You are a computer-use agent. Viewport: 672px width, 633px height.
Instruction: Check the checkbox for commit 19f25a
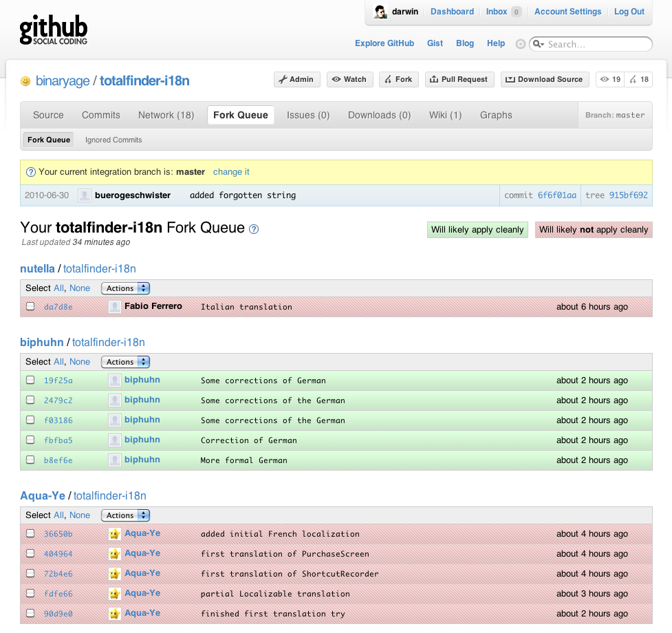[x=30, y=380]
